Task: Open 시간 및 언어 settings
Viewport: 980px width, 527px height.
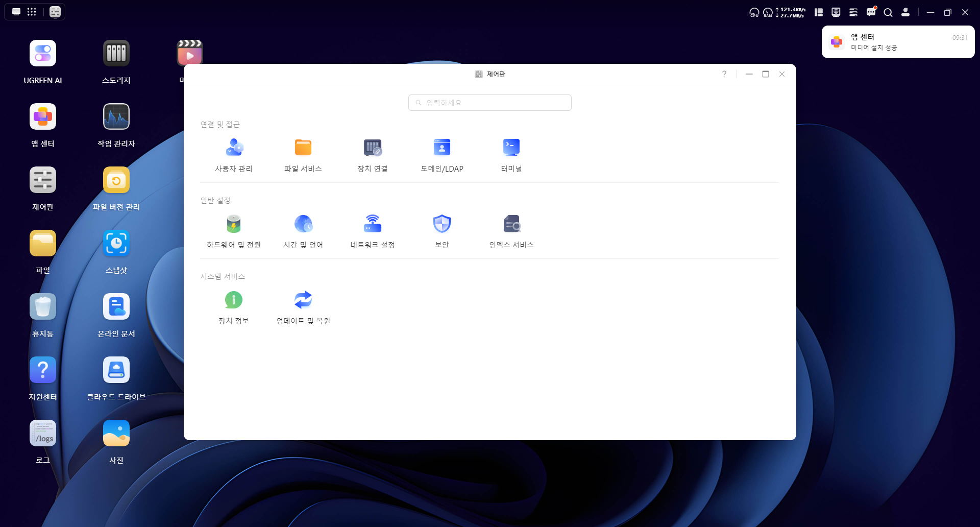Action: click(x=303, y=231)
